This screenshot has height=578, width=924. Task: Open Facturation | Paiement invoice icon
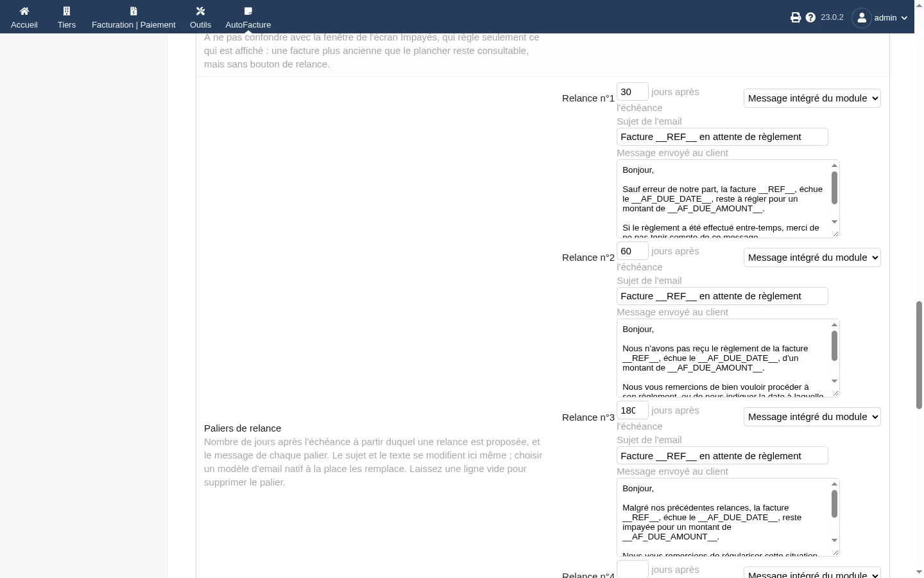click(133, 11)
